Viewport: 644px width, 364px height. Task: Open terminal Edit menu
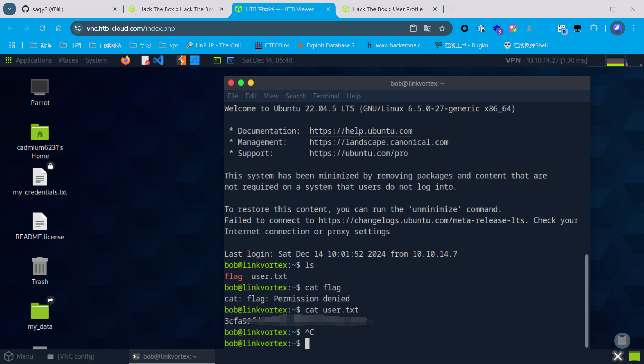tap(251, 96)
